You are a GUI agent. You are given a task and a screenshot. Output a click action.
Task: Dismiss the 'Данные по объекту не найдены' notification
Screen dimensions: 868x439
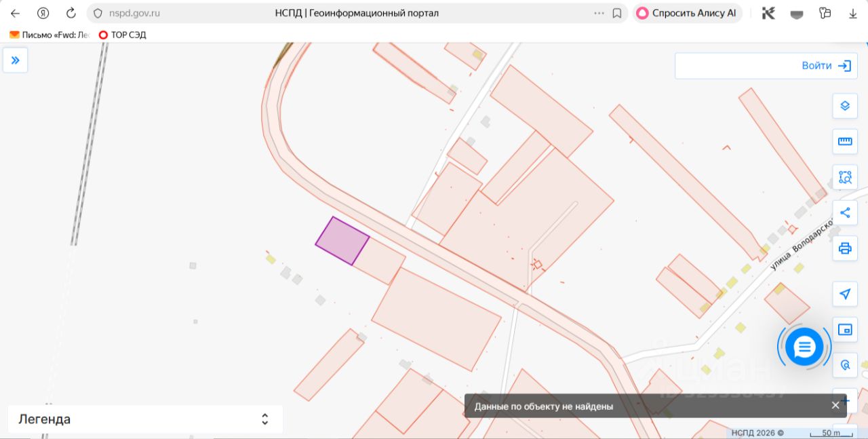(835, 406)
